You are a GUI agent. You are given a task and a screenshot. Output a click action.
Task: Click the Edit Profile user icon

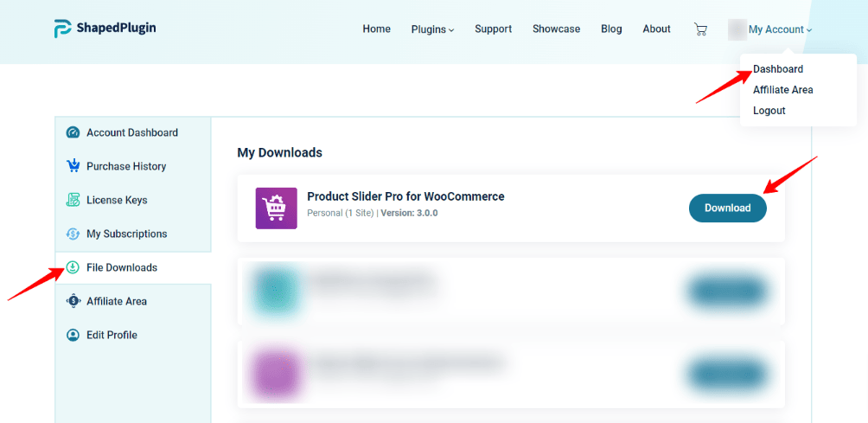73,335
